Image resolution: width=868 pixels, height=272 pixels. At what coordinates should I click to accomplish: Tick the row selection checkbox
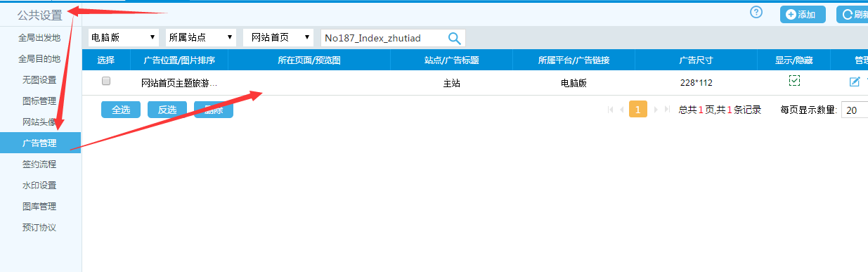pos(106,81)
